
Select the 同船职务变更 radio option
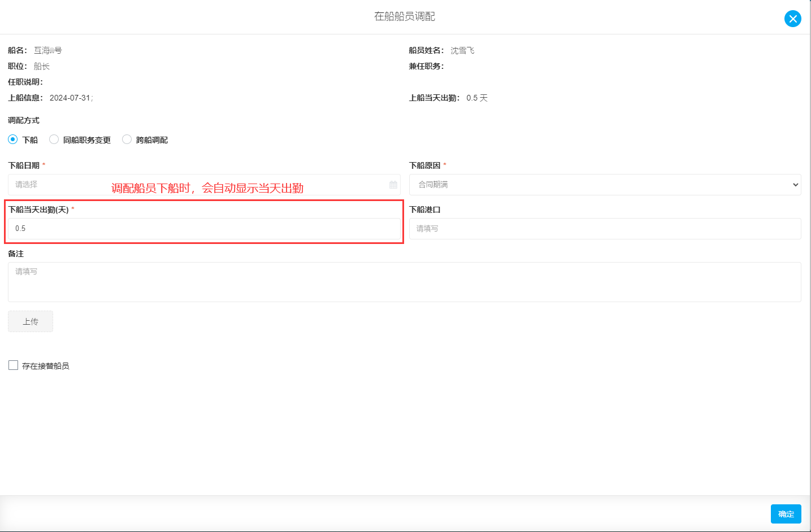pyautogui.click(x=54, y=139)
